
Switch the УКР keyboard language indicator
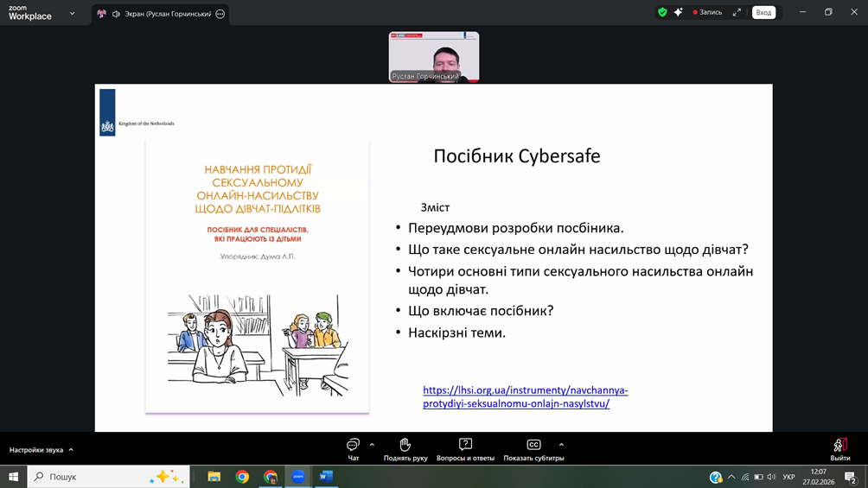coord(788,477)
